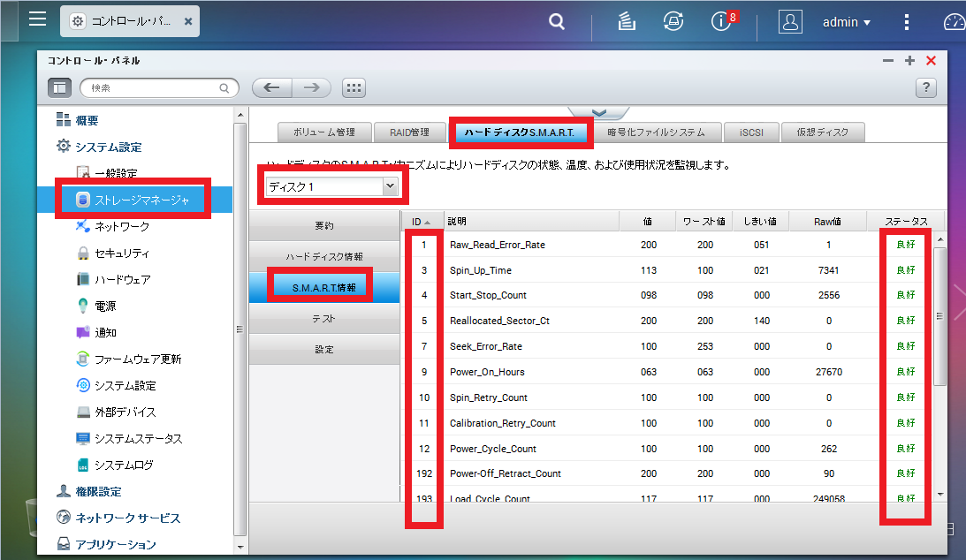Sort table by the ID column header
The image size is (966, 560).
(421, 221)
